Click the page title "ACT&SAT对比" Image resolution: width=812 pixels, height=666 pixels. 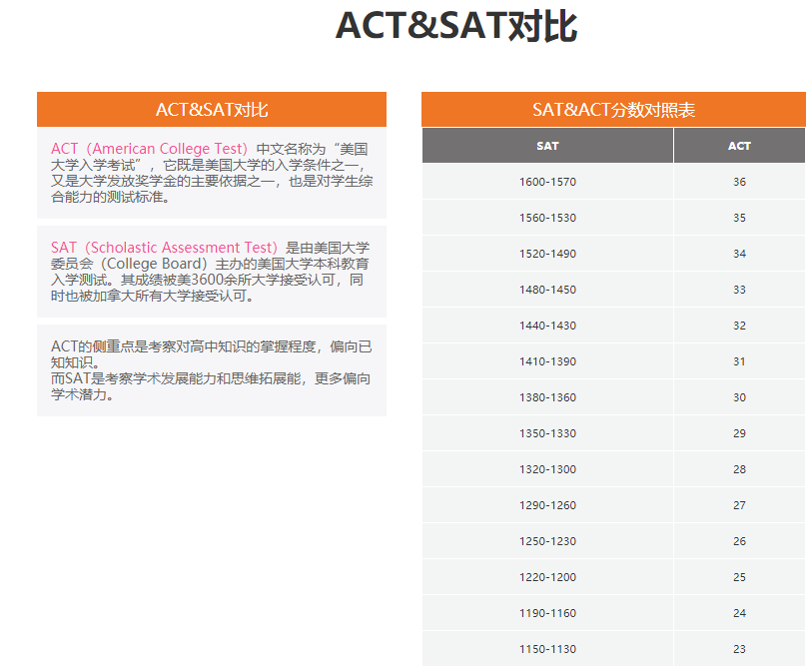coord(455,27)
